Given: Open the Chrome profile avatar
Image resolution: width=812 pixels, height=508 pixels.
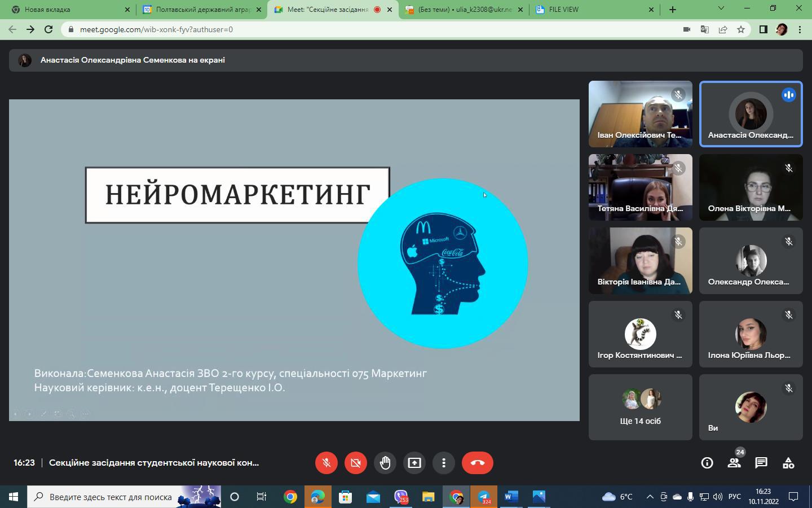Looking at the screenshot, I should [x=782, y=29].
